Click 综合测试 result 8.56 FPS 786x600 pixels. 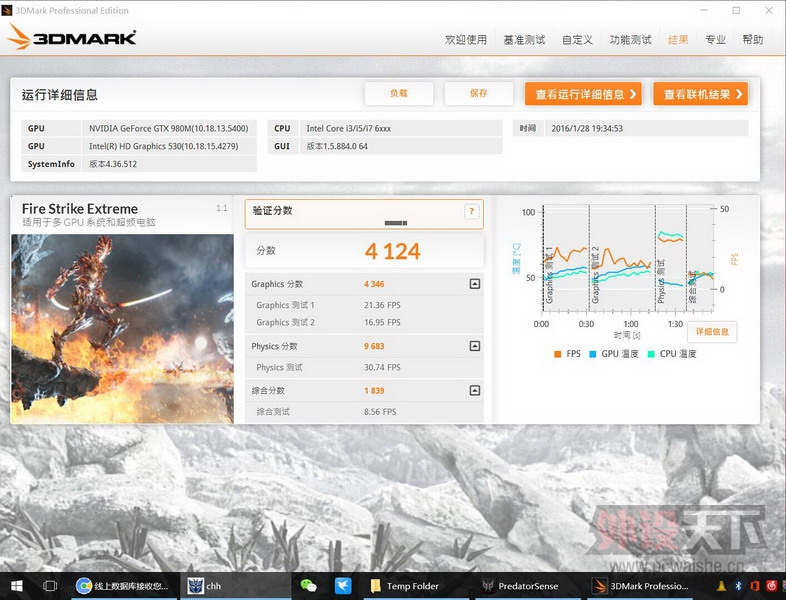(380, 412)
